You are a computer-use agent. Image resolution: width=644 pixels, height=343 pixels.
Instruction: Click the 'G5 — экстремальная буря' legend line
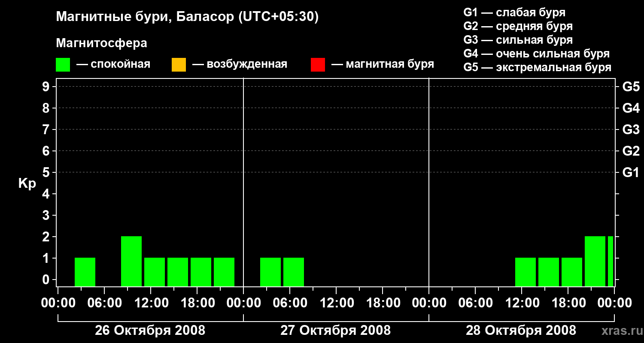[x=538, y=67]
